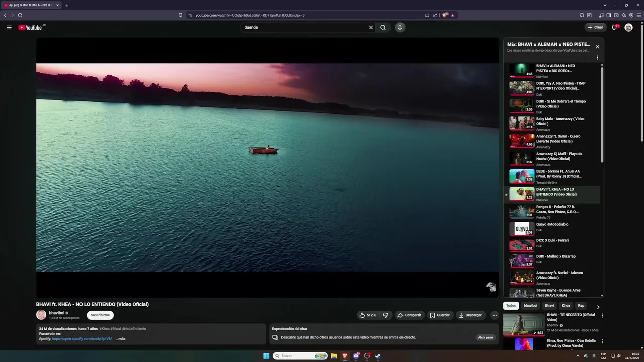
Task: Start voice search with the microphone icon
Action: (400, 27)
